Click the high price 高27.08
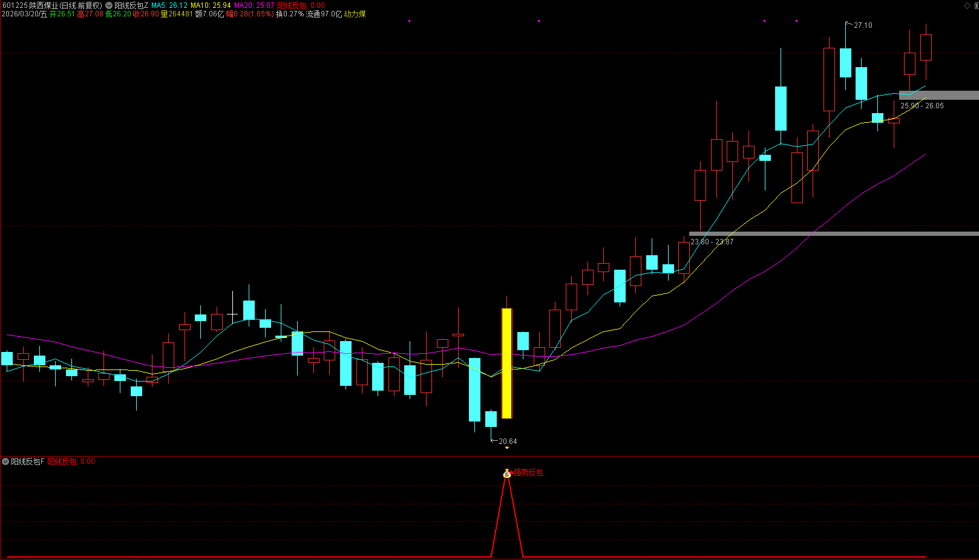Viewport: 979px width, 560px height. [x=90, y=14]
